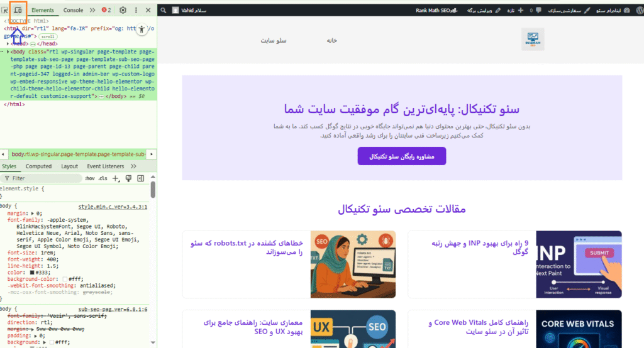Screen dimensions: 644x348
Task: Show more DevTools panels via the chevron
Action: (x=92, y=10)
